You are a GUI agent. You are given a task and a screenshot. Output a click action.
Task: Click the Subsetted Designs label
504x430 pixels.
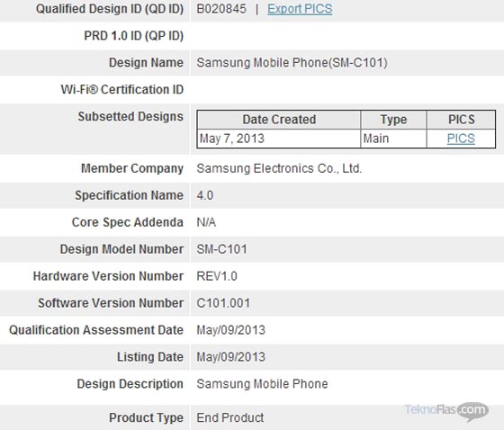(x=130, y=117)
